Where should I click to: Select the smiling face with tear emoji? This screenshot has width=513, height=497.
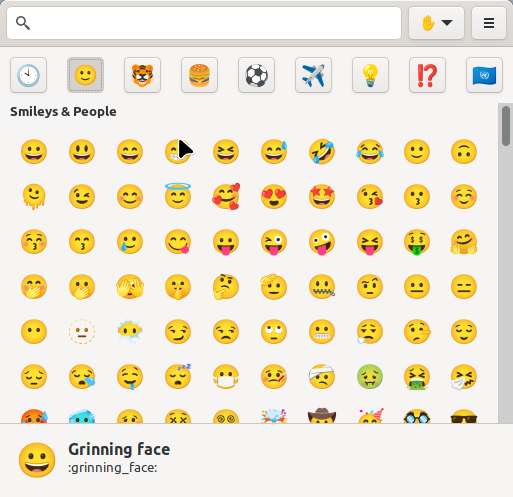click(130, 241)
